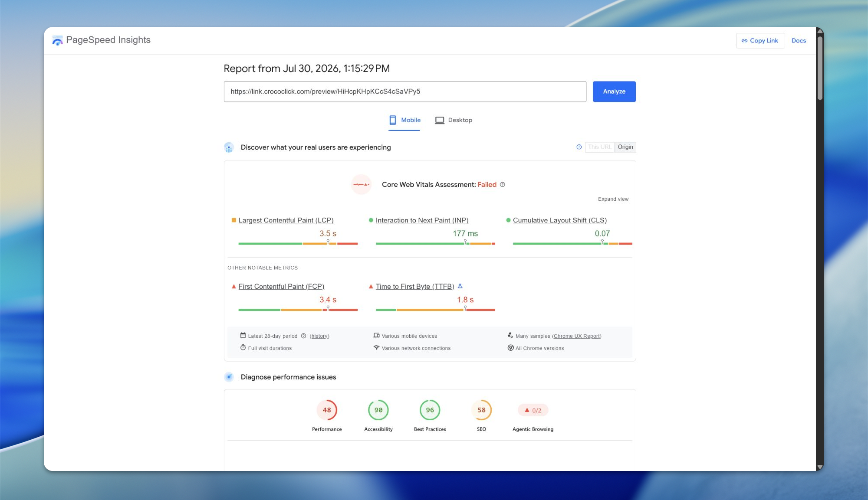
Task: Click the PageSpeed Insights logo icon
Action: coord(57,40)
